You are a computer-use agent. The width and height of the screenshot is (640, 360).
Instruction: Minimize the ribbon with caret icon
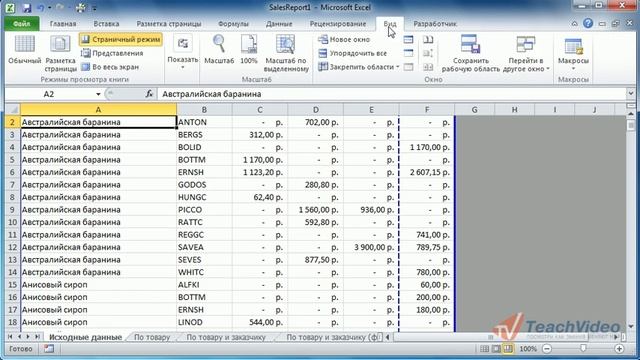tap(574, 24)
